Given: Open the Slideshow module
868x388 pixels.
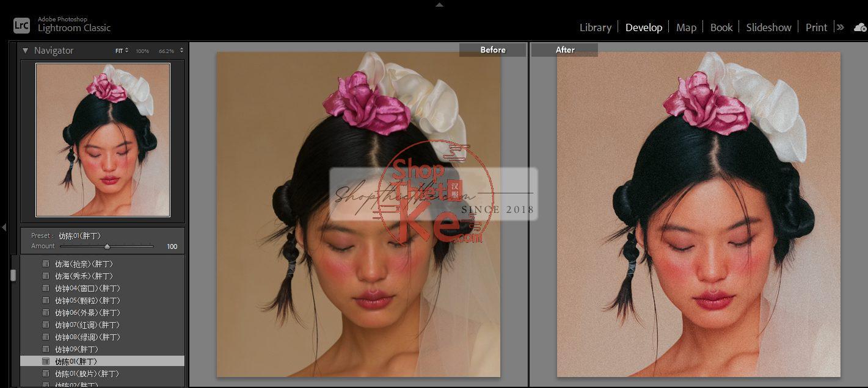Looking at the screenshot, I should 768,27.
